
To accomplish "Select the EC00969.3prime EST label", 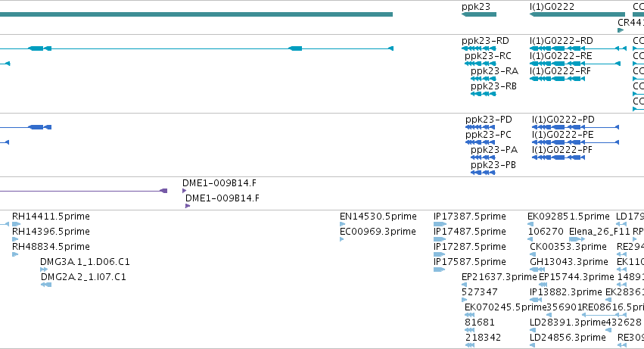I will 378,232.
